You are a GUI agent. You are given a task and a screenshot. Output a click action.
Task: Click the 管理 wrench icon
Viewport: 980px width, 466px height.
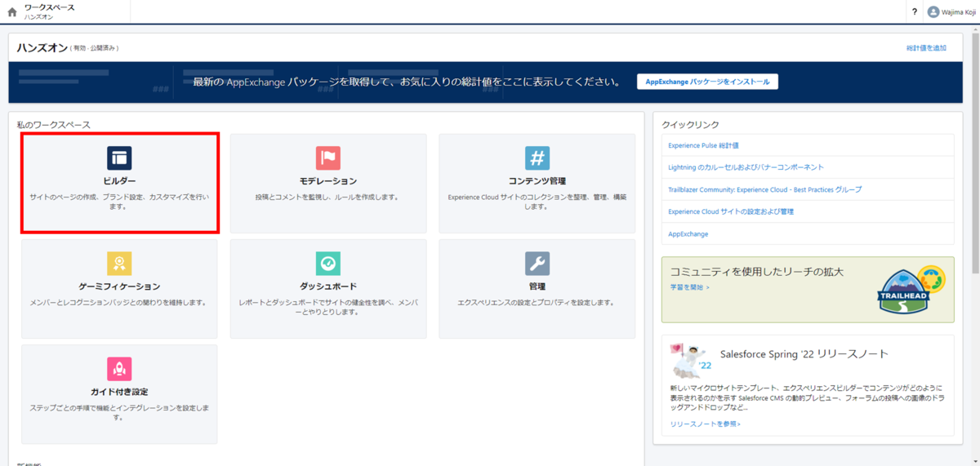pos(537,264)
